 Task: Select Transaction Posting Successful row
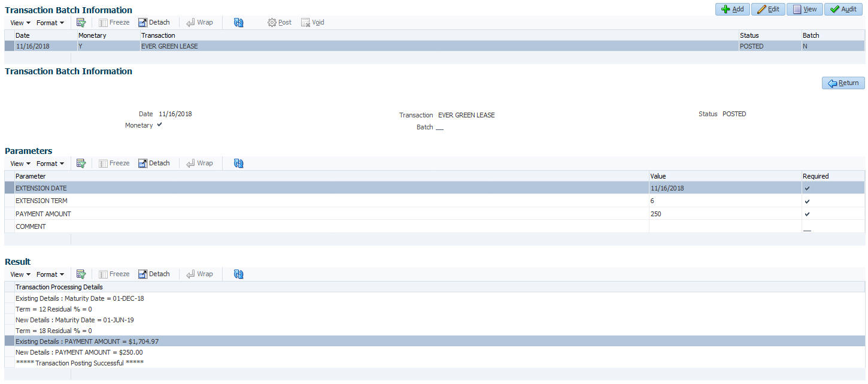click(435, 362)
